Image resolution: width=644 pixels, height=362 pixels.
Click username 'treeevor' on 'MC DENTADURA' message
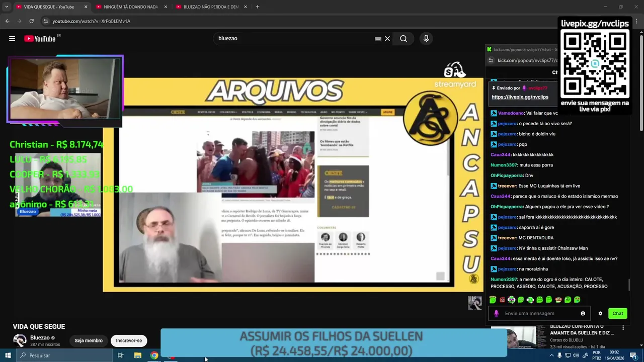click(x=507, y=238)
